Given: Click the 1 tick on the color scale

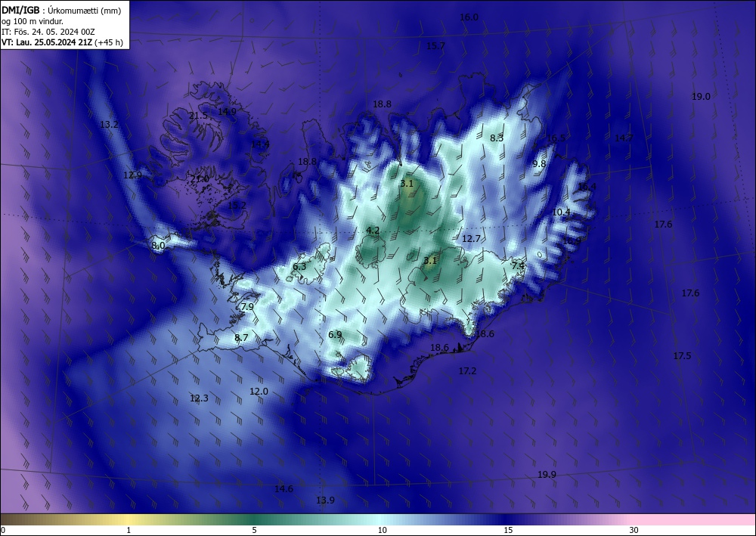Looking at the screenshot, I should tap(129, 530).
